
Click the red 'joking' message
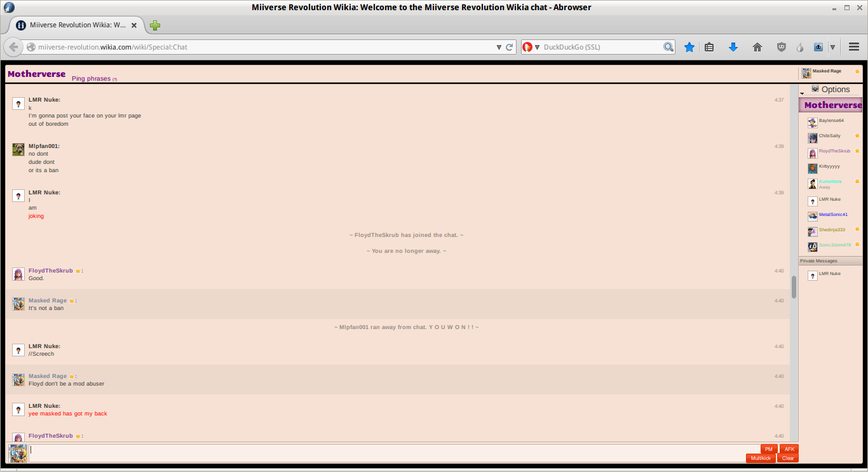(x=36, y=216)
